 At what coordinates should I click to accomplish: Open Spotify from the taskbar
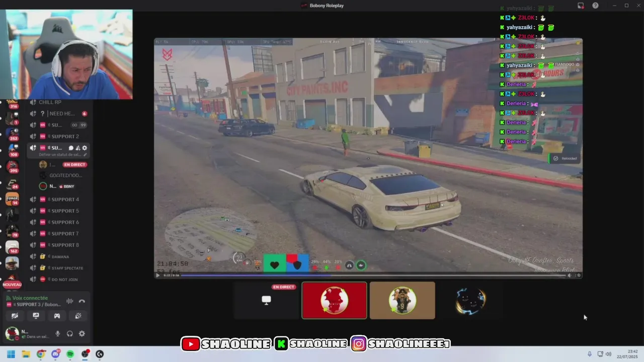click(70, 354)
